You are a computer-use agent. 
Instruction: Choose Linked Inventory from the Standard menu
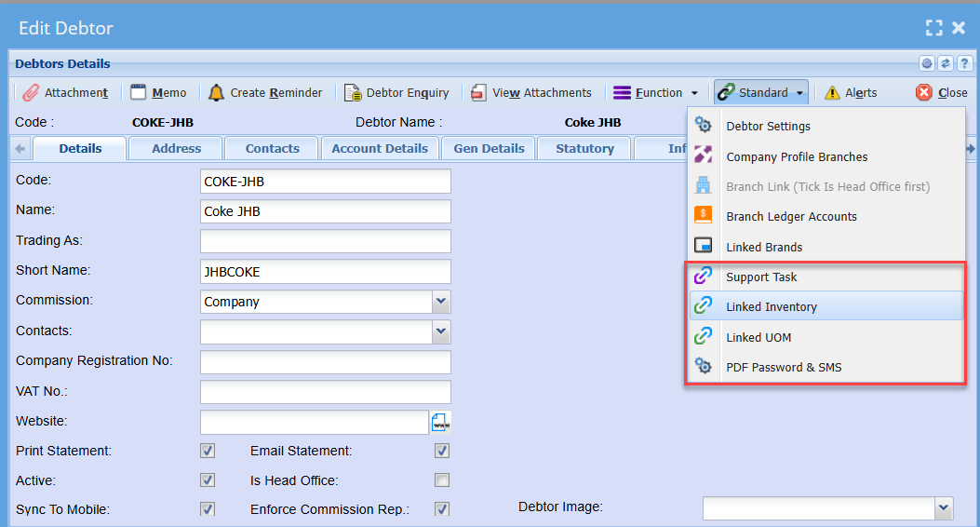coord(772,307)
